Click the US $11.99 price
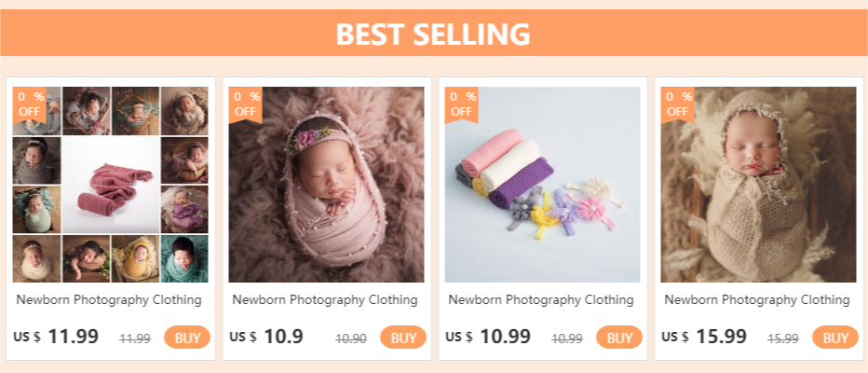The height and width of the screenshot is (373, 868). pos(56,337)
